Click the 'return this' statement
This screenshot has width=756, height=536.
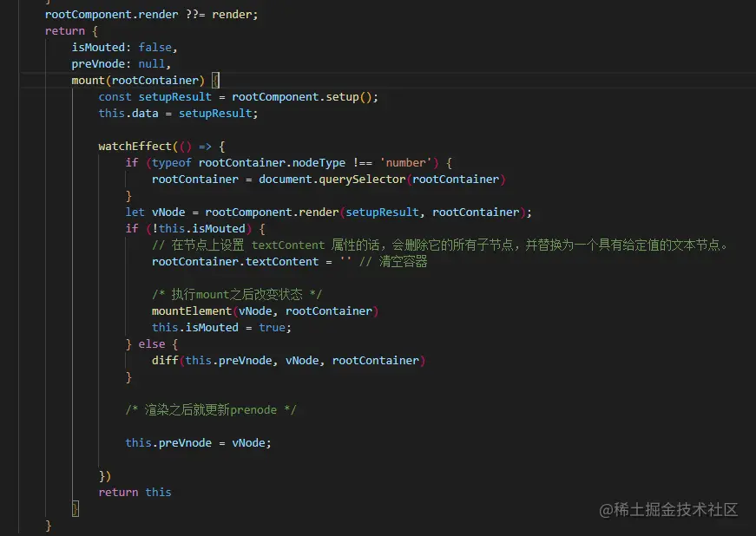click(x=135, y=492)
